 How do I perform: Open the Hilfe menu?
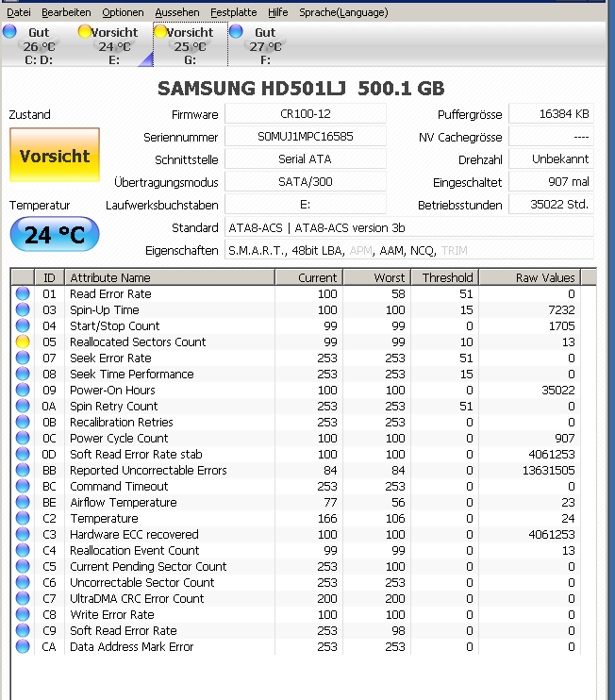tap(277, 12)
